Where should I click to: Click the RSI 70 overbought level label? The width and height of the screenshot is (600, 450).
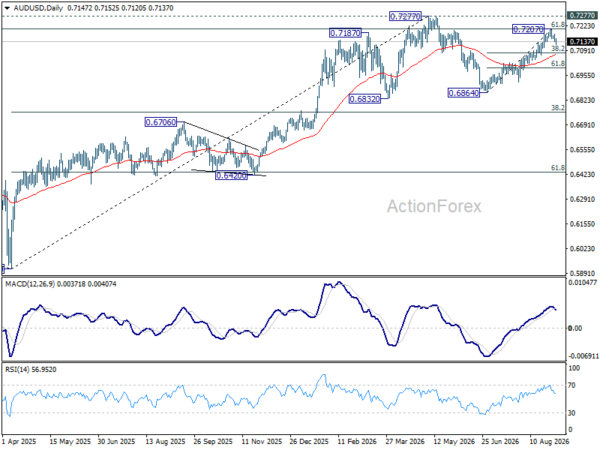pos(572,385)
